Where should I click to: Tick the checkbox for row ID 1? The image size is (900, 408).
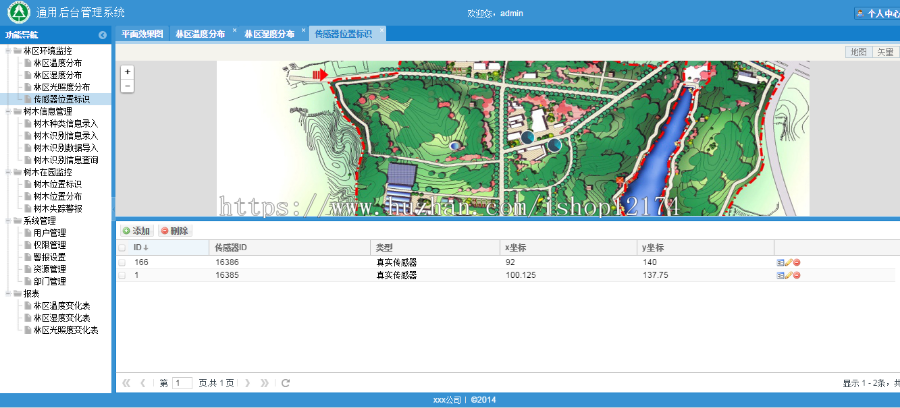[122, 275]
